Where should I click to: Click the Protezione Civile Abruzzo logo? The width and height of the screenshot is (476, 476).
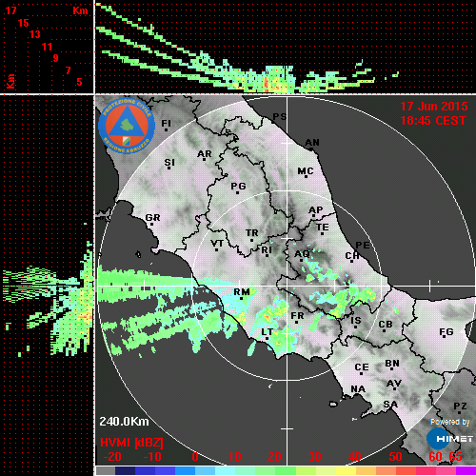(x=127, y=126)
